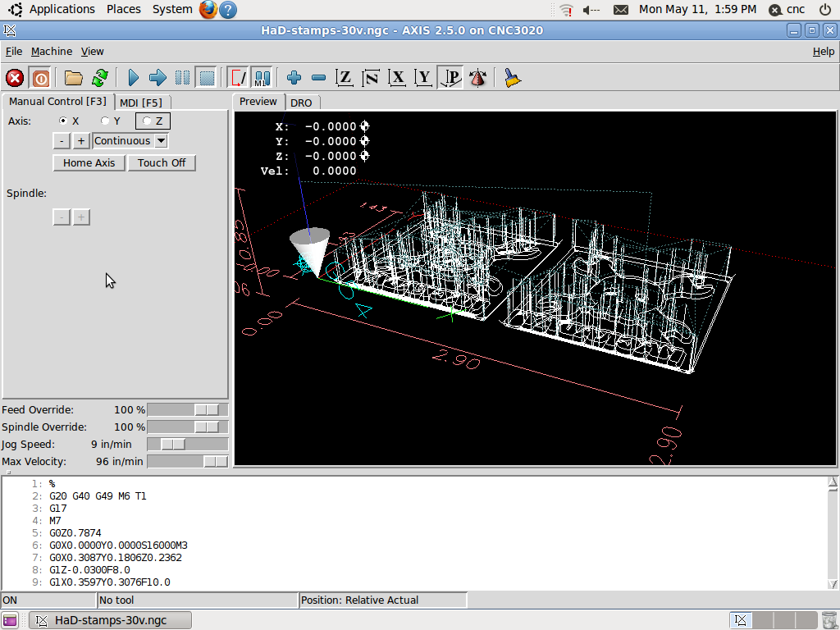Select the Z axis radio button

(147, 121)
